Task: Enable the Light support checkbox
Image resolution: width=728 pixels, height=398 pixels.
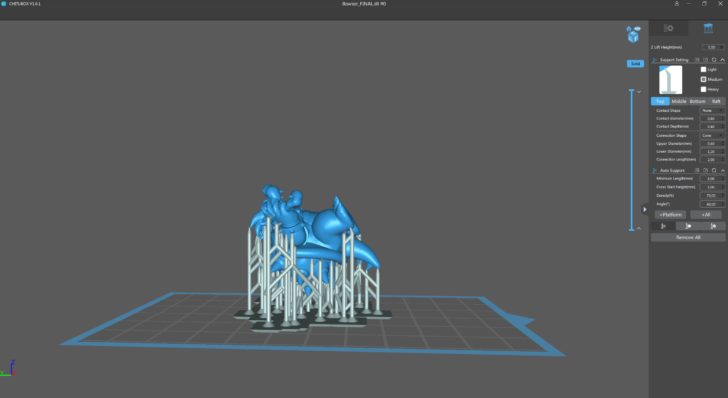Action: click(x=703, y=69)
